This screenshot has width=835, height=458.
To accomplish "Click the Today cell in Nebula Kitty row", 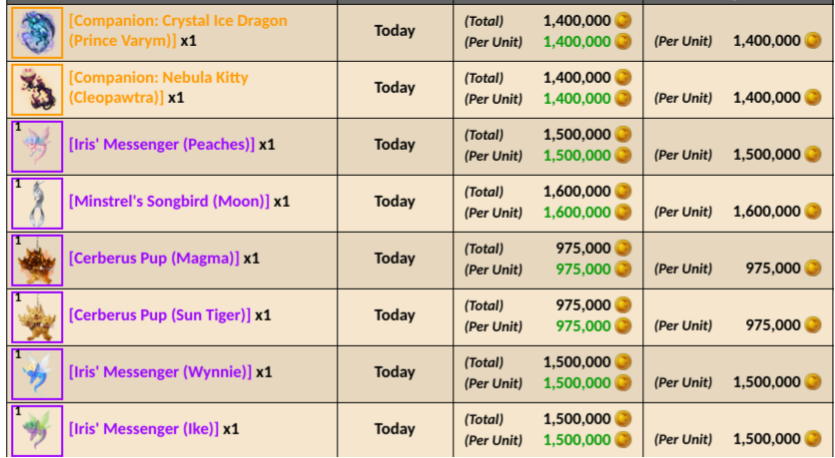I will click(395, 88).
